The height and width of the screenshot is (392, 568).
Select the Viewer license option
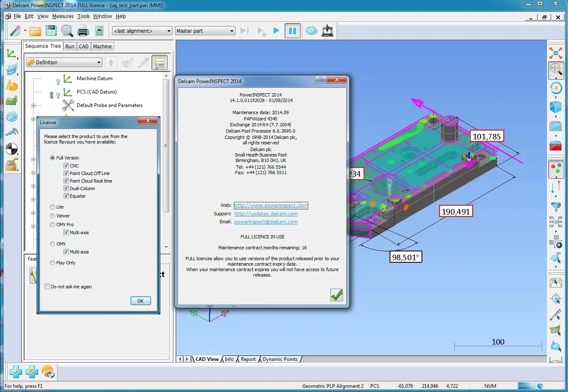tap(52, 216)
